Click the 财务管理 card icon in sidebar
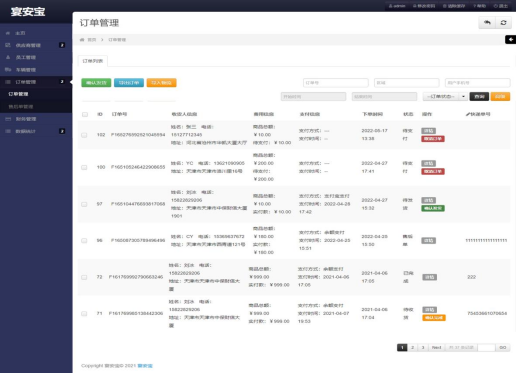Image resolution: width=516 pixels, height=373 pixels. point(8,119)
